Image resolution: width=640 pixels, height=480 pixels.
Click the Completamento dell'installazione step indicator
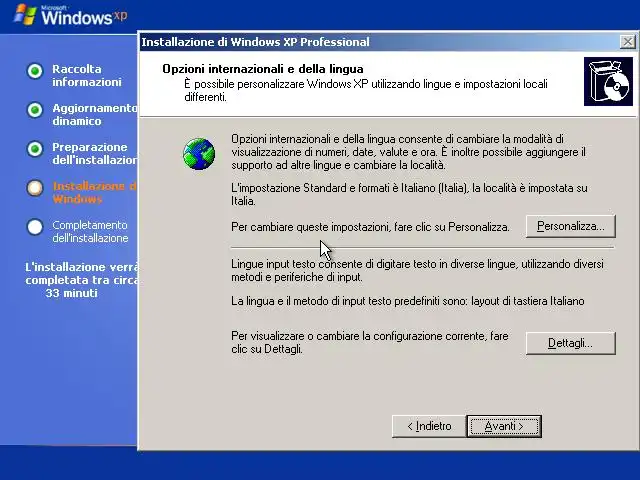(35, 227)
